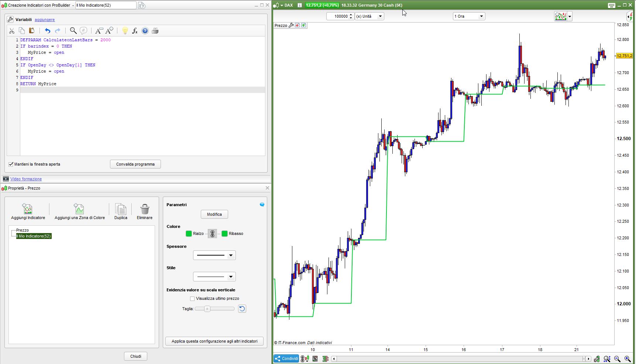Open the DAX instrument info icon
This screenshot has height=364, width=636.
(x=300, y=5)
